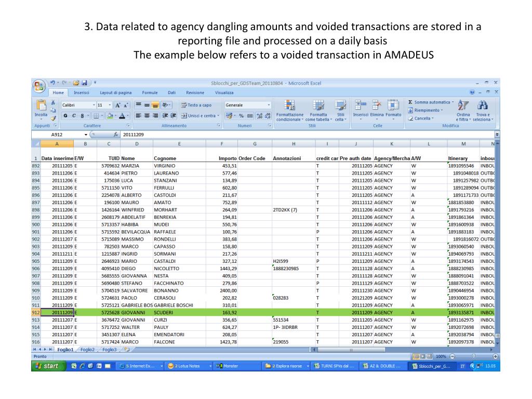
Task: Click the formula bar showing 20111209
Action: tap(308, 135)
